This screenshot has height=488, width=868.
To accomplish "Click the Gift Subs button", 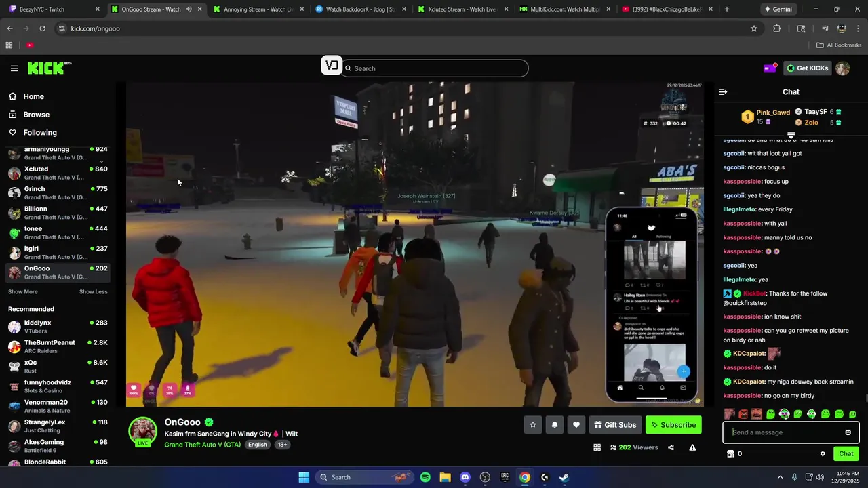I will [x=615, y=425].
